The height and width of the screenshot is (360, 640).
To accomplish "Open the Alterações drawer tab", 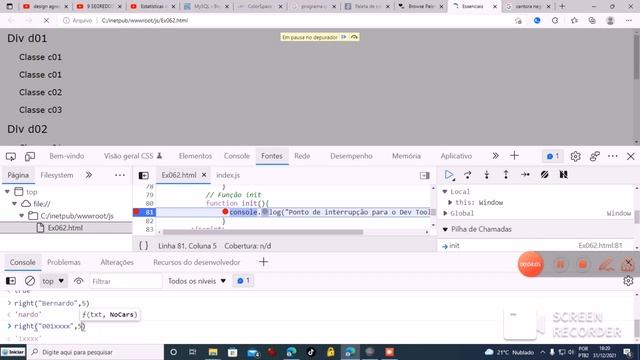I will pos(117,262).
